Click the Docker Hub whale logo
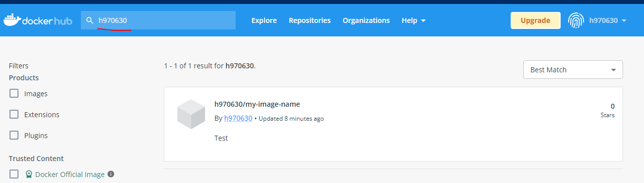Viewport: 644px width, 183px height. tap(37, 20)
